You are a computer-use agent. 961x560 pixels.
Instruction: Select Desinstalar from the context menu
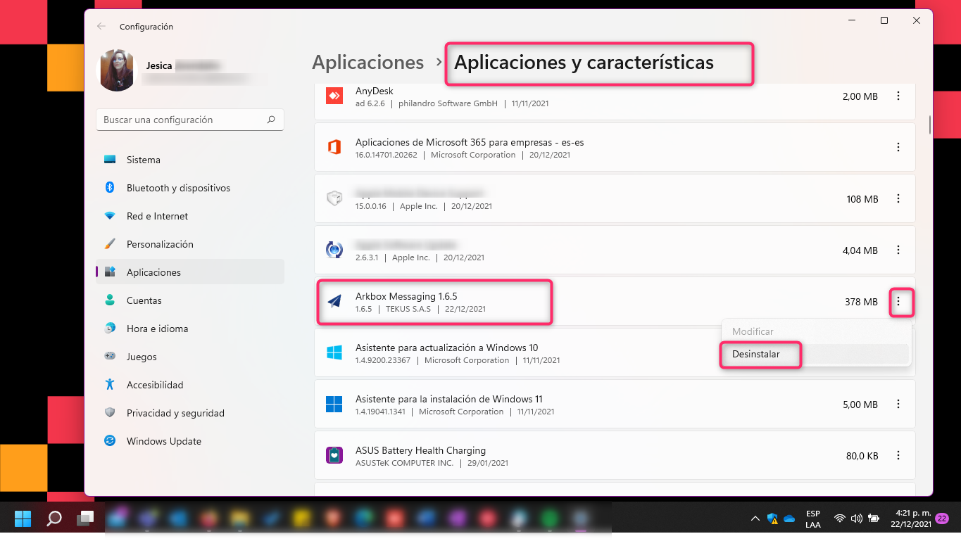[x=756, y=355]
